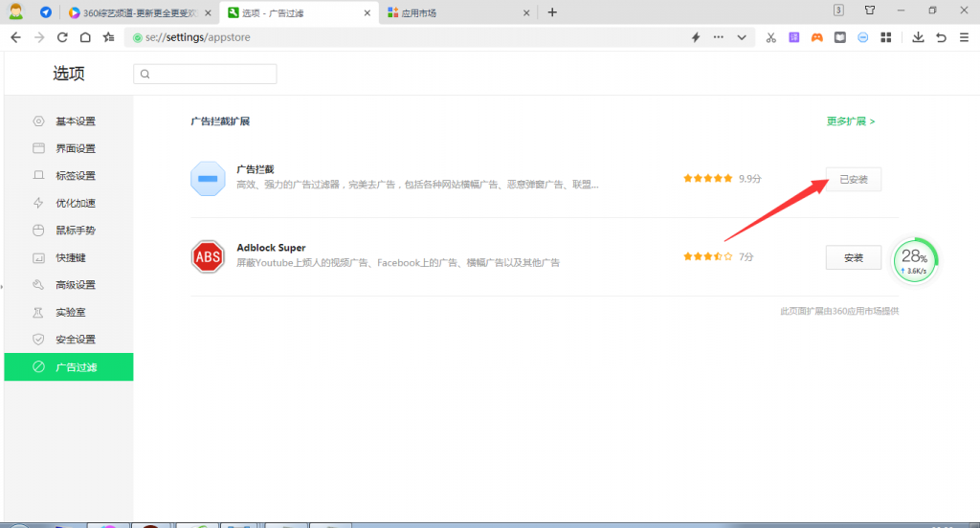This screenshot has height=528, width=980.
Task: Click the 7分 star rating
Action: (x=719, y=256)
